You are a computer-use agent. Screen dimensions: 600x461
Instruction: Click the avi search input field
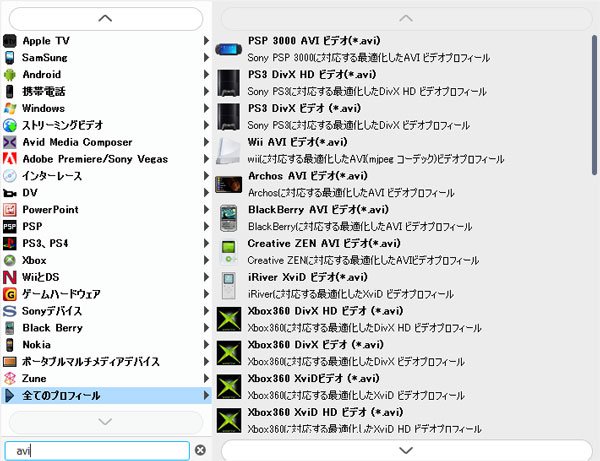(97, 451)
